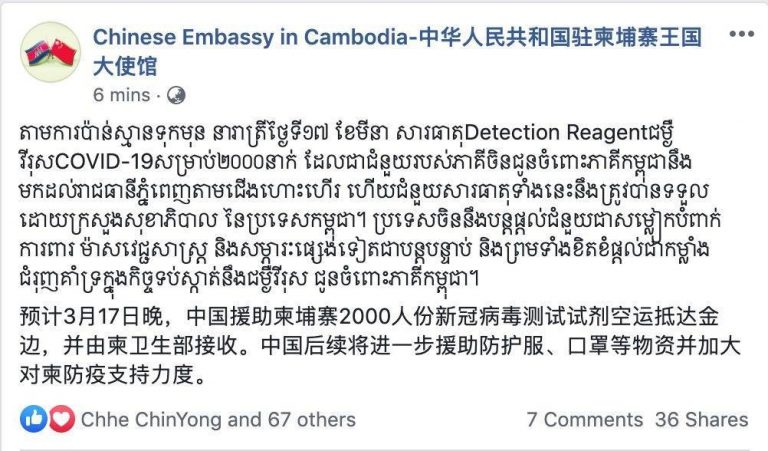Click the globe public audience icon
The image size is (768, 451).
[176, 95]
